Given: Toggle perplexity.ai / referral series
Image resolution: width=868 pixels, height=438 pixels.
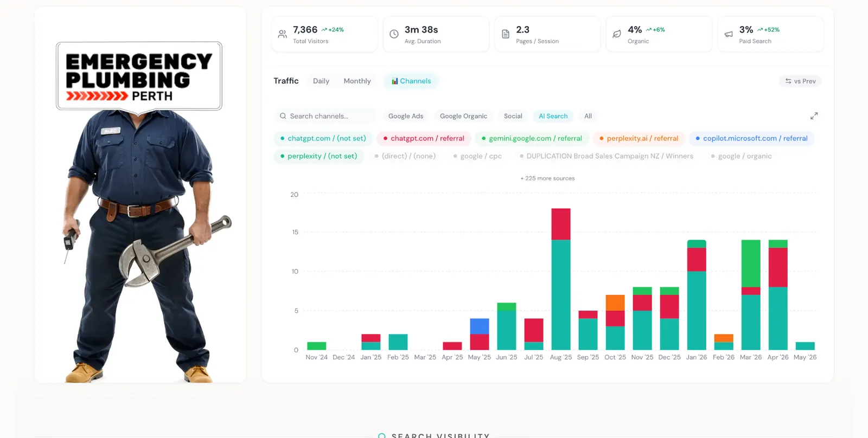Looking at the screenshot, I should point(639,138).
